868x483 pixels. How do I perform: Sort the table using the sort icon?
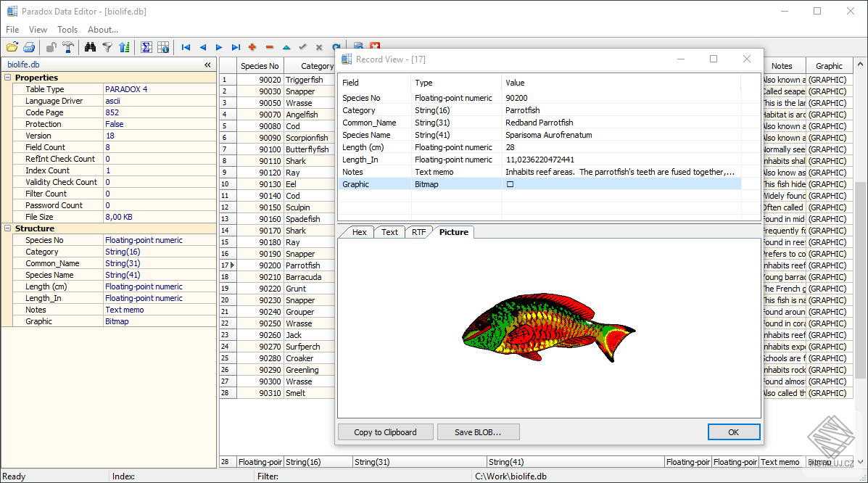(125, 46)
